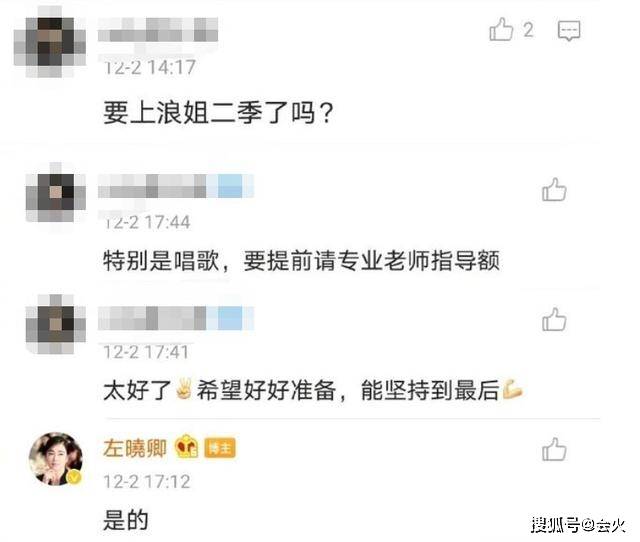Click comment text 特别是唱歌，要提前请专业老师指导额
640x542 pixels.
click(x=301, y=260)
